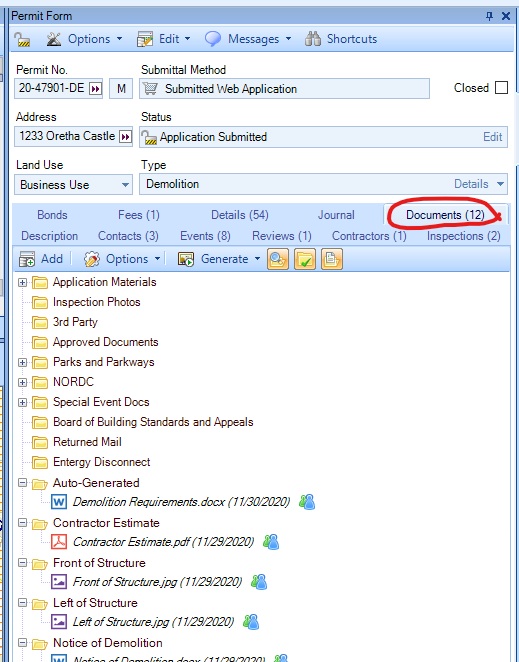Click the lock icon in the Permit Form toolbar
519x662 pixels.
coord(22,39)
